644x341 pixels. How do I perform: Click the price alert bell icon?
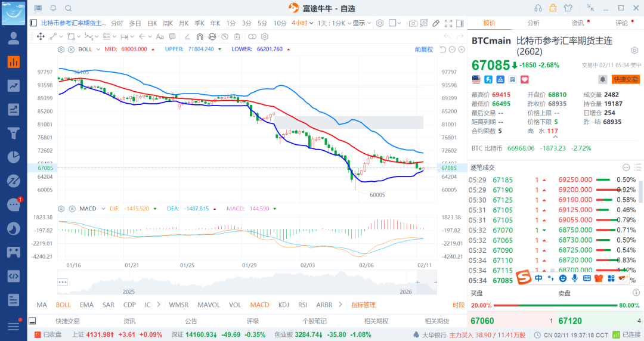pyautogui.click(x=602, y=79)
